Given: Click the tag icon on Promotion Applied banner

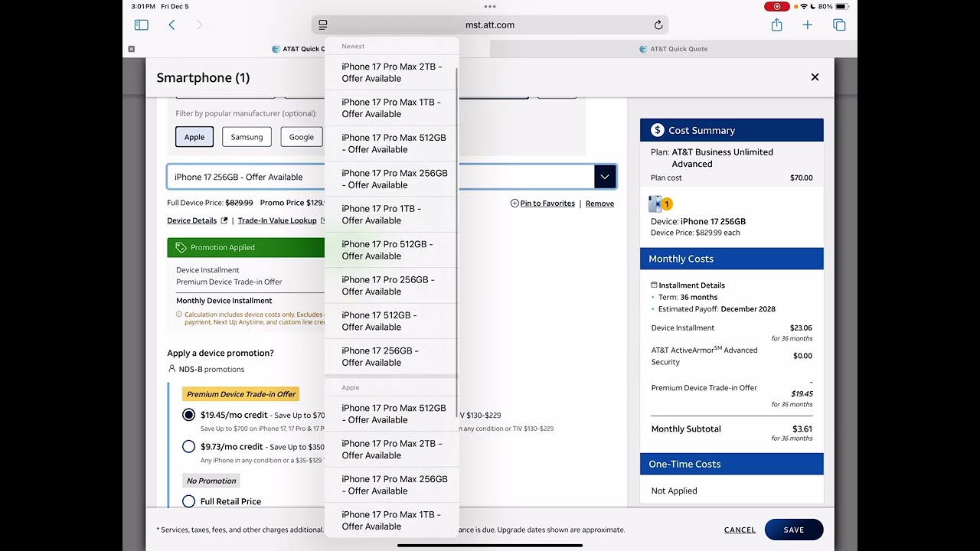Looking at the screenshot, I should point(181,247).
